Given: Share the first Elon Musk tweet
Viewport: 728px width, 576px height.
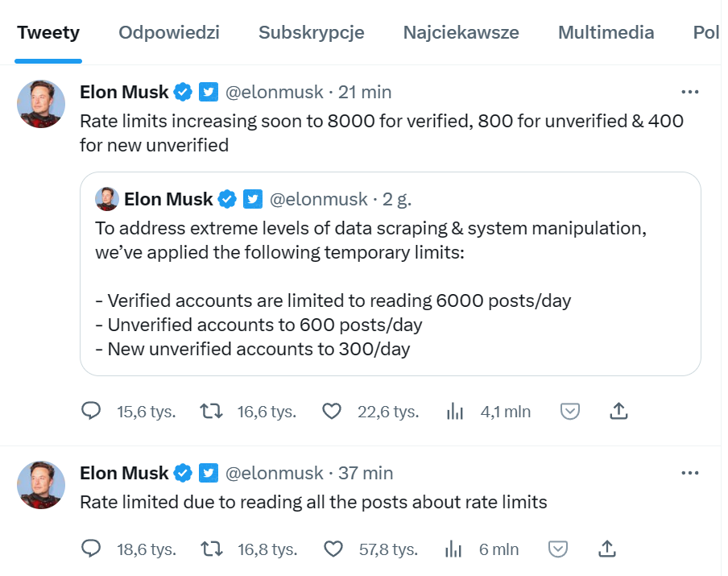Looking at the screenshot, I should pyautogui.click(x=618, y=412).
